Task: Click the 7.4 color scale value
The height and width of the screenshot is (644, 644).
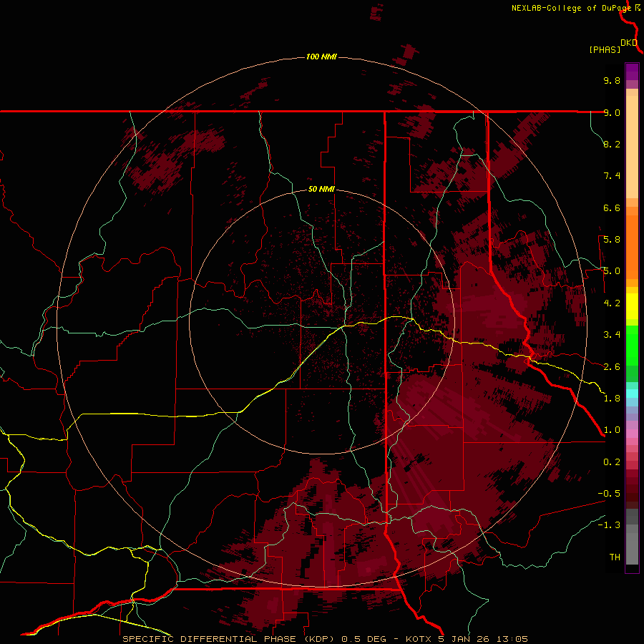Action: point(612,176)
